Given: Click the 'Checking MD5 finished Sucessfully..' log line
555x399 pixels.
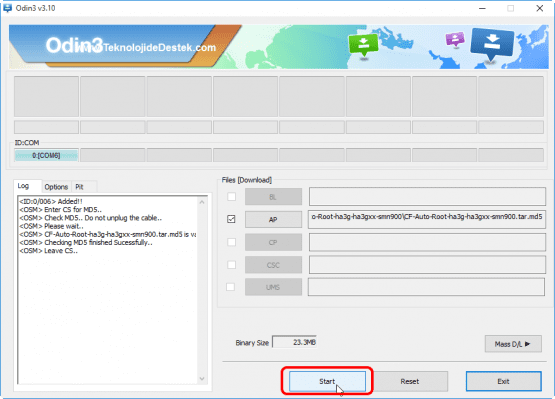Looking at the screenshot, I should [x=98, y=243].
